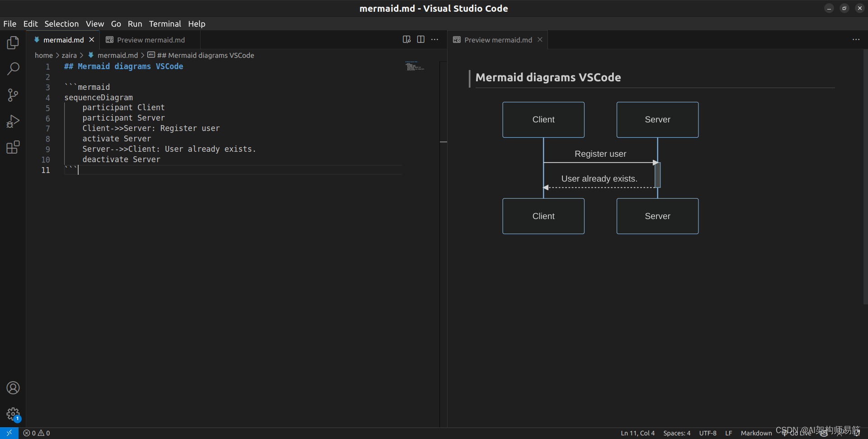
Task: Click 'User already exists.' label in preview
Action: tap(599, 179)
